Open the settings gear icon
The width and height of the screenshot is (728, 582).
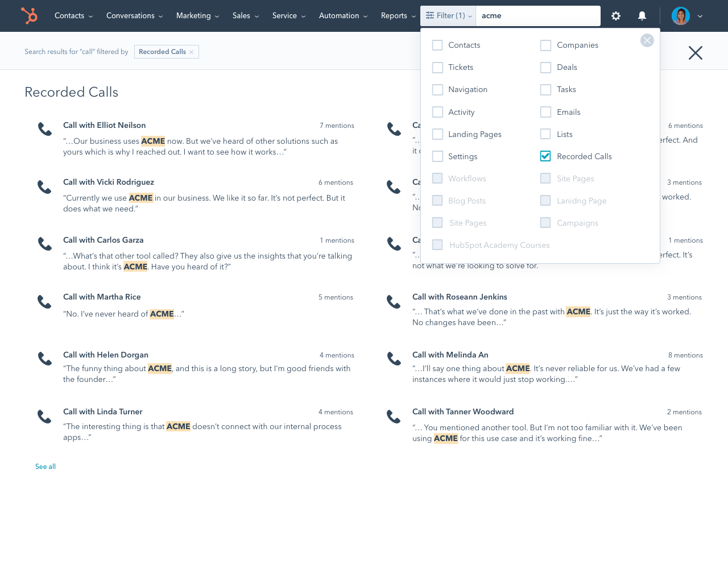tap(616, 16)
